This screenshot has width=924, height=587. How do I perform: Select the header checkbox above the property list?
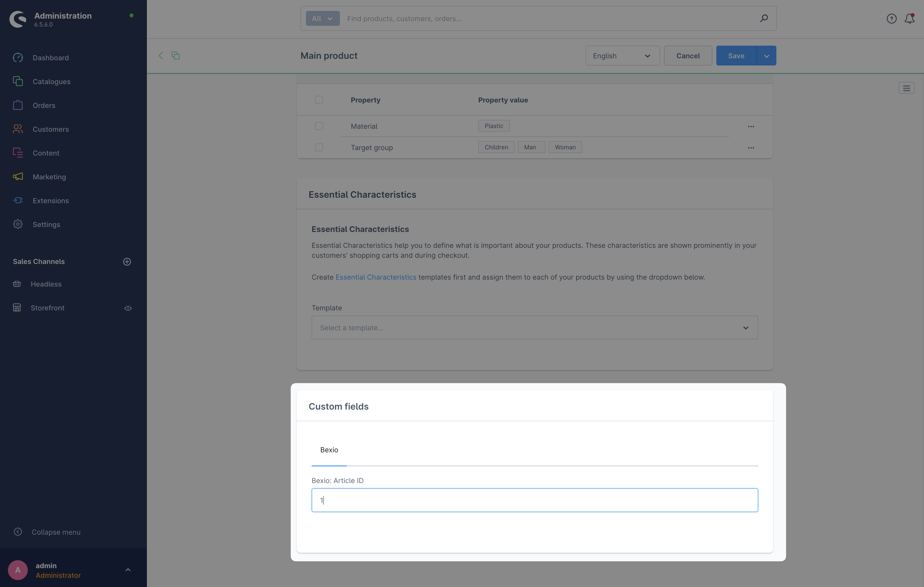[319, 99]
